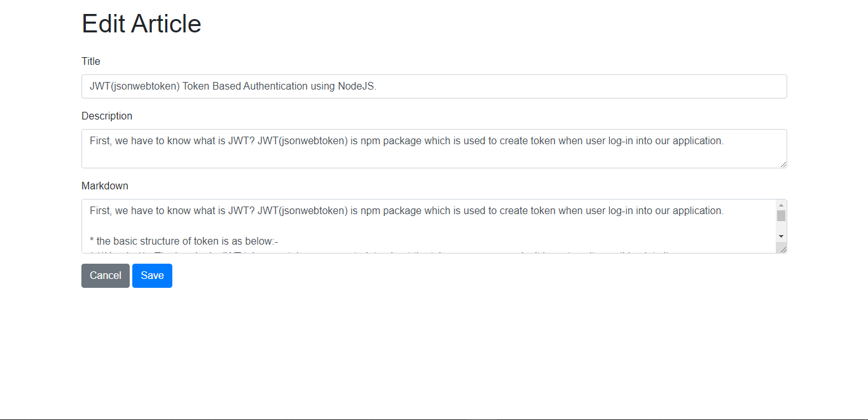Screen dimensions: 868x420
Task: Click the Title field label
Action: coord(91,62)
